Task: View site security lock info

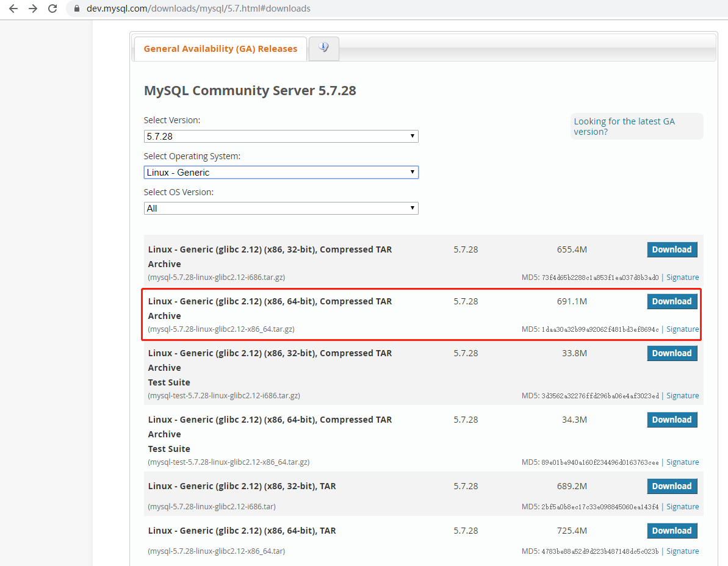Action: (77, 9)
